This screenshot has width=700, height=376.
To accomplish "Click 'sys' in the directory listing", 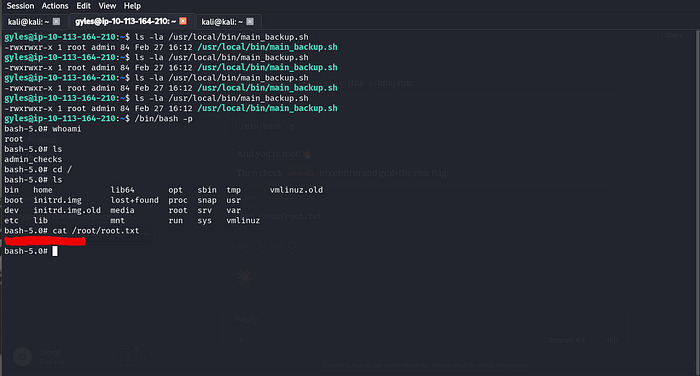I will (x=204, y=221).
